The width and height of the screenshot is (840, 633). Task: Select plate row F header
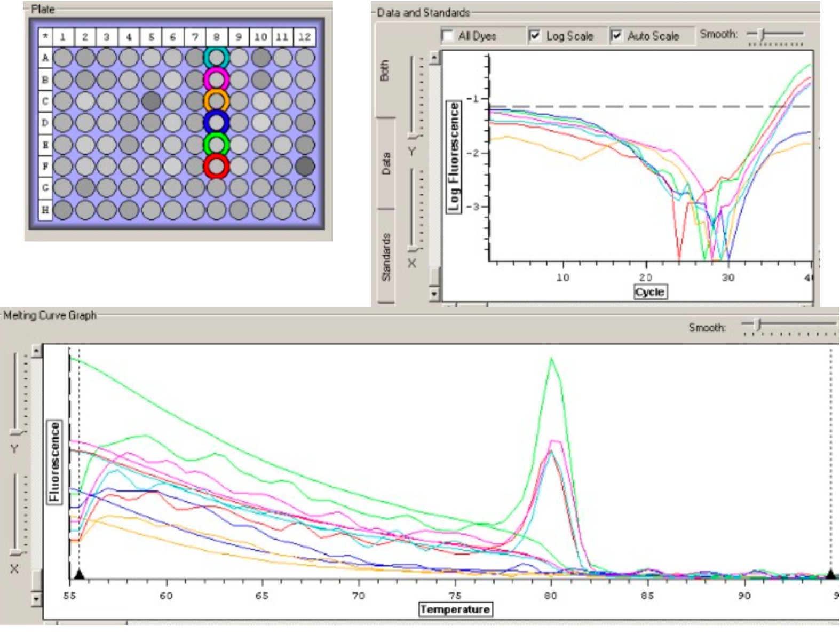click(x=45, y=167)
